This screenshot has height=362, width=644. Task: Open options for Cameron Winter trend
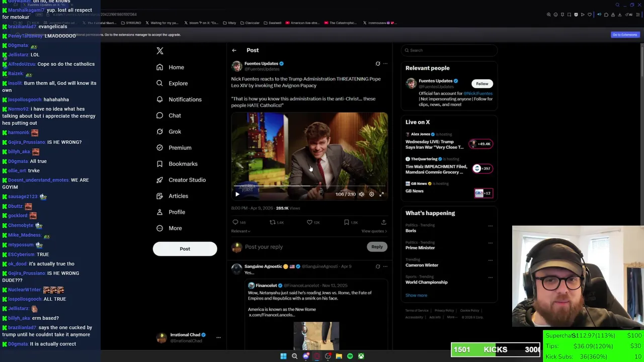click(490, 260)
